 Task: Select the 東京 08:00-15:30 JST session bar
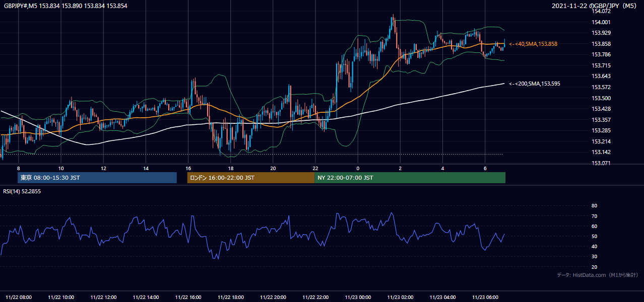97,178
